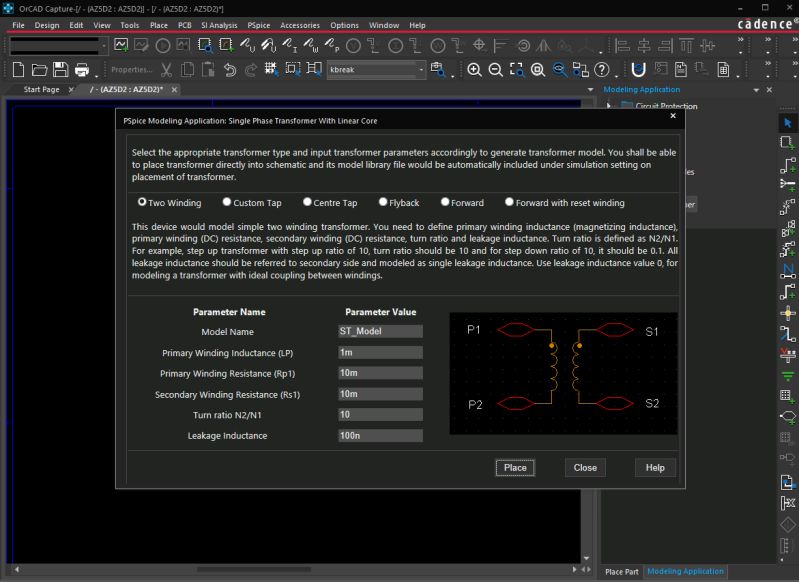Click the Primary Winding Inductance field
The image size is (799, 582).
pos(380,352)
